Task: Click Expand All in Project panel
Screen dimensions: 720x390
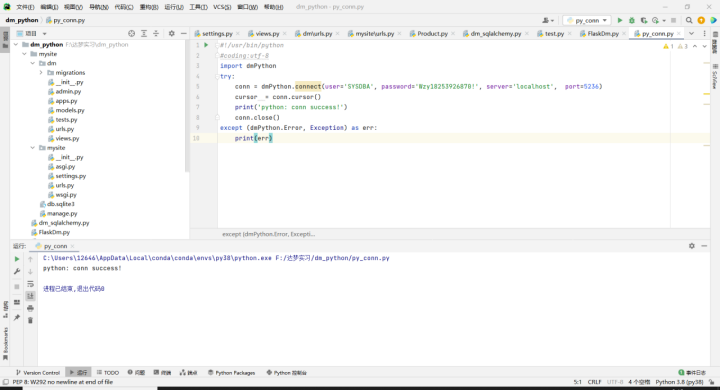Action: click(144, 34)
